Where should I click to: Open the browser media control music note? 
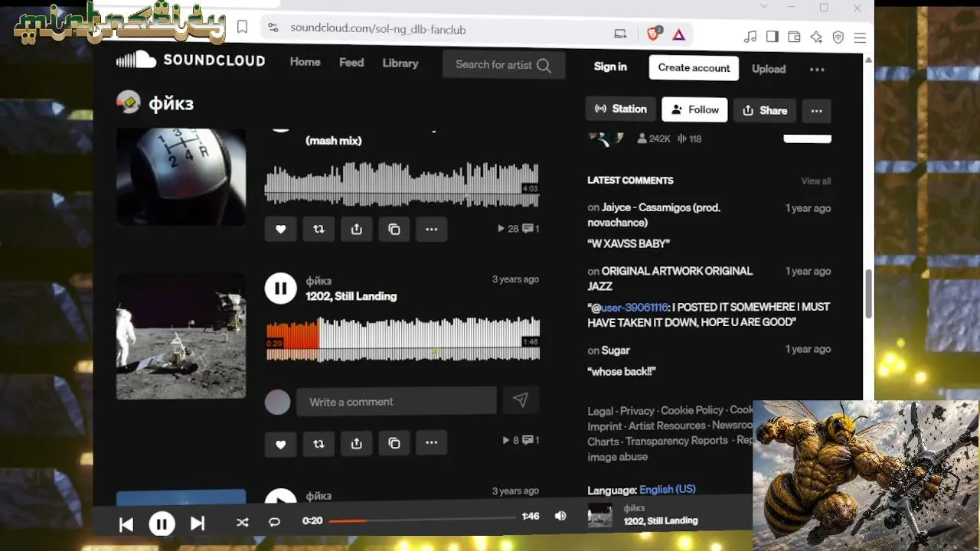750,37
